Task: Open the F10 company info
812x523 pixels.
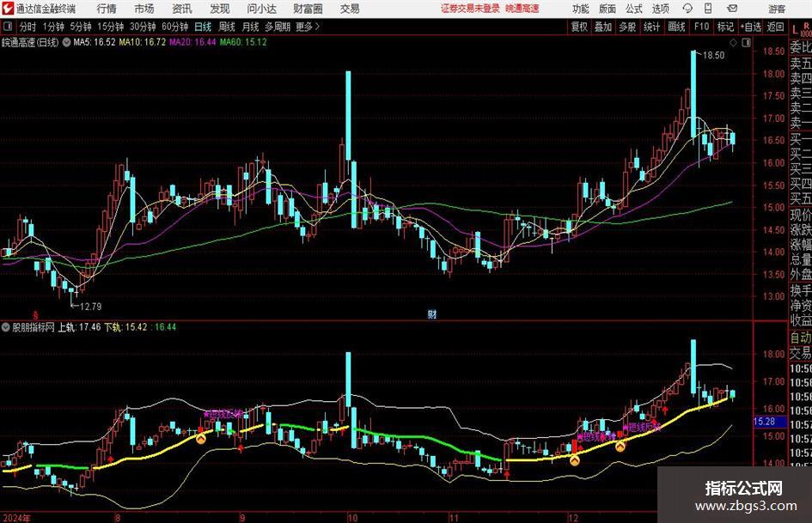Action: pyautogui.click(x=701, y=27)
